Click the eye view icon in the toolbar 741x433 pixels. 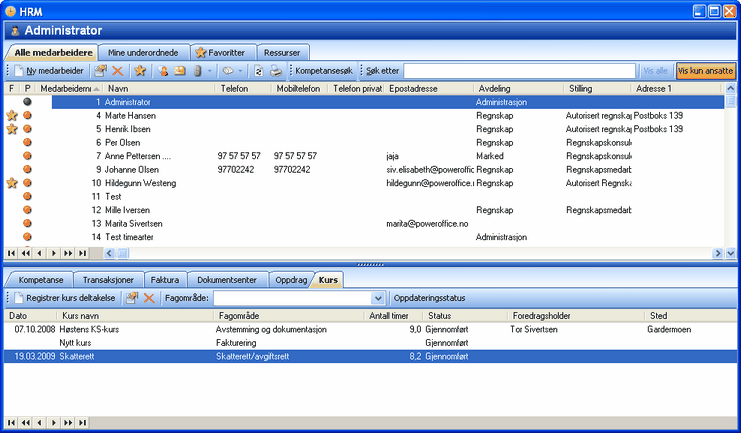[228, 71]
